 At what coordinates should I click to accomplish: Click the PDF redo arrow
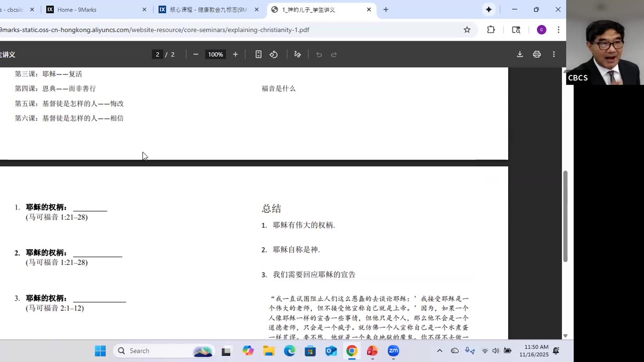[x=334, y=54]
